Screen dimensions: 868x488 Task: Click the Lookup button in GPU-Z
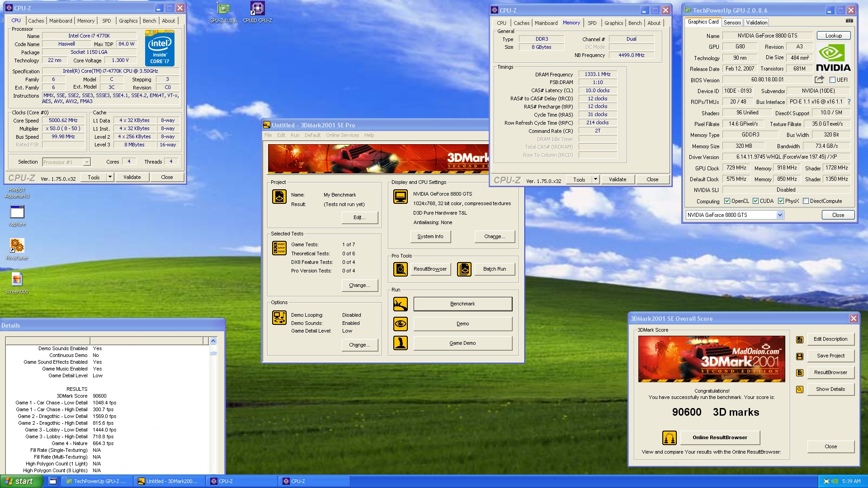pyautogui.click(x=833, y=36)
